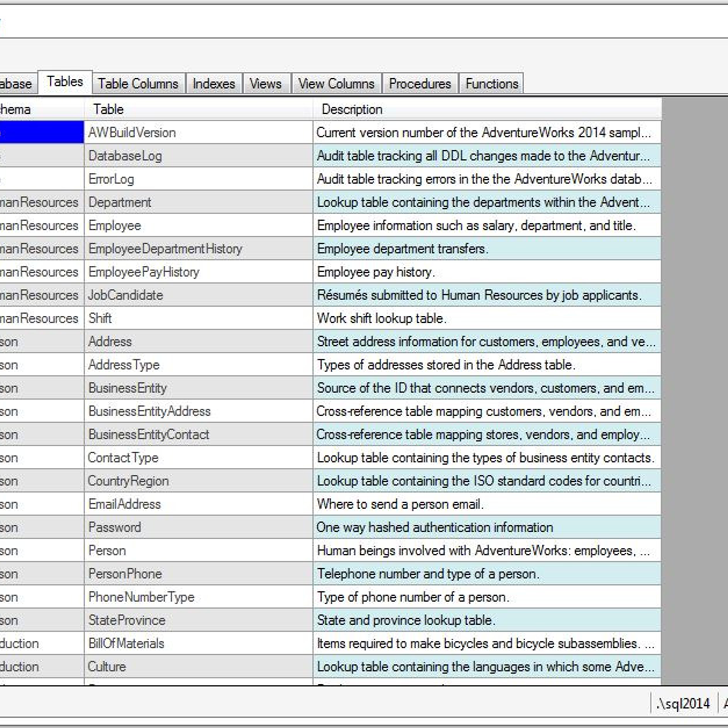Select the Culture table cell
Image resolution: width=728 pixels, height=728 pixels.
(198, 666)
